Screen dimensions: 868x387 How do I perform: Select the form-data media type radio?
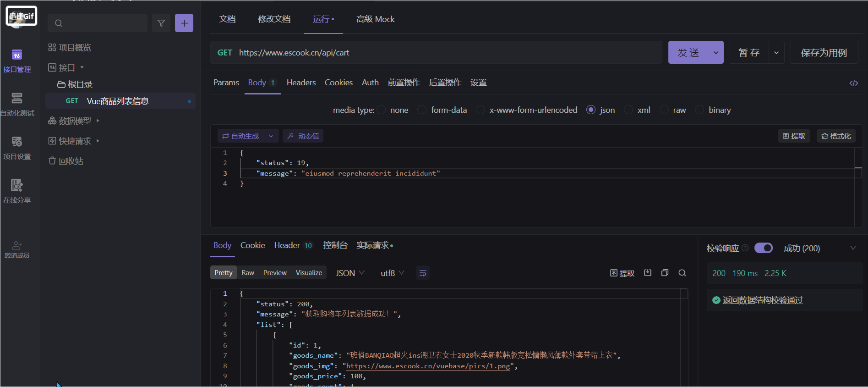(x=422, y=110)
